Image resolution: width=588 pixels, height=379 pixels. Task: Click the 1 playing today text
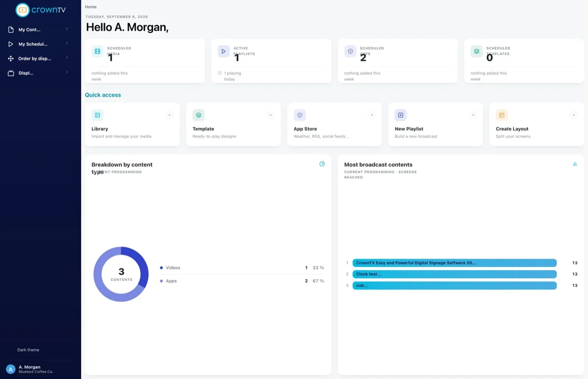232,76
